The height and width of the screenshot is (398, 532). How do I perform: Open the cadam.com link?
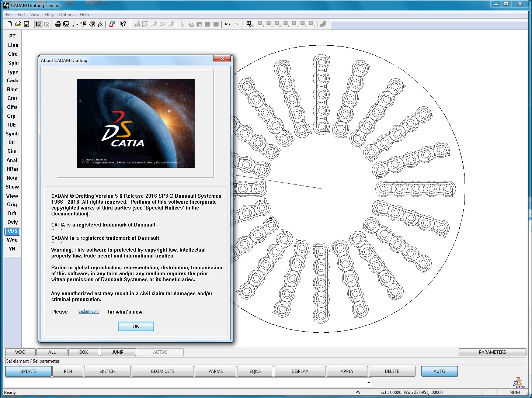click(x=88, y=311)
